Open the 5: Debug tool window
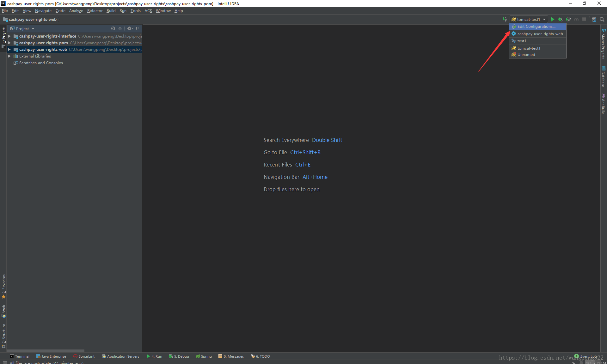This screenshot has height=364, width=607. pyautogui.click(x=179, y=356)
